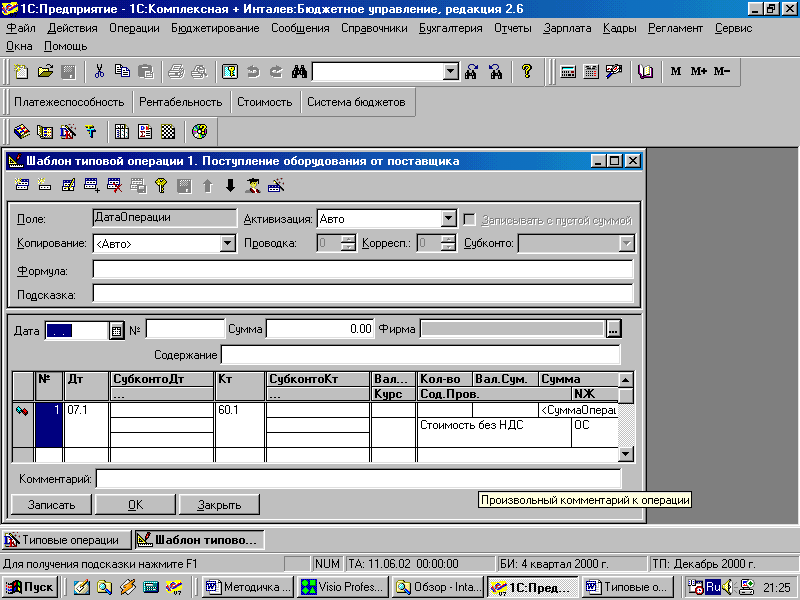Click the edit entry pencil icon
Image resolution: width=800 pixels, height=600 pixels.
[x=68, y=185]
